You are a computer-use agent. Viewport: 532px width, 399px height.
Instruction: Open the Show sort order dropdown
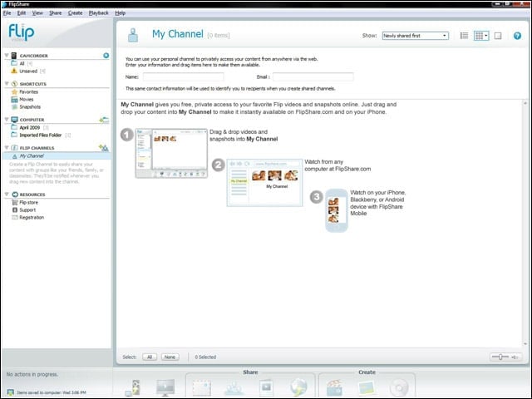click(416, 36)
